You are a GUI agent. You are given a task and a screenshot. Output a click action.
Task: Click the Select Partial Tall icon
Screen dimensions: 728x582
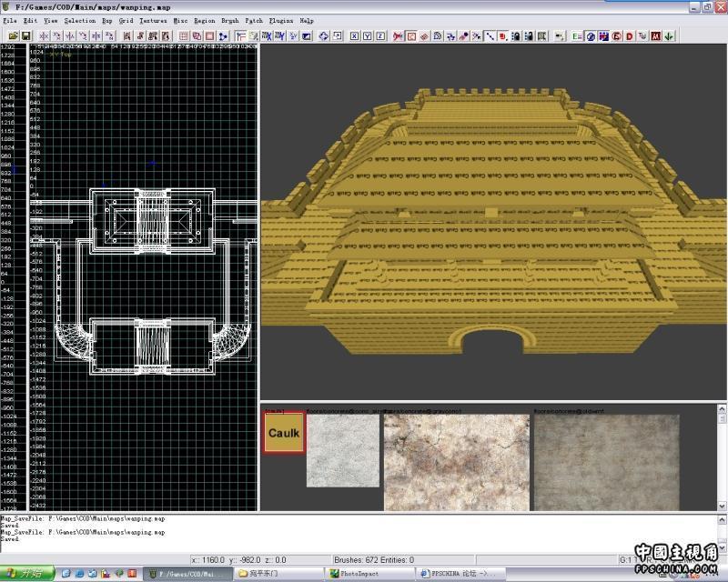(x=153, y=36)
